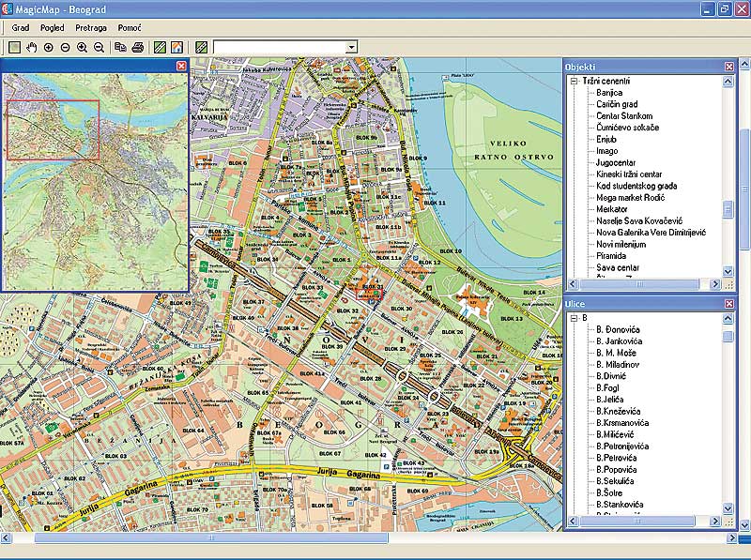Click the overview map thumbnail
This screenshot has height=560, width=751.
click(x=95, y=181)
